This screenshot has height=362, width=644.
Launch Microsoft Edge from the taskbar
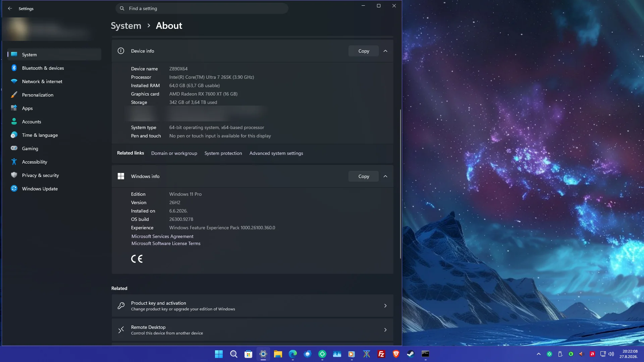click(x=293, y=354)
